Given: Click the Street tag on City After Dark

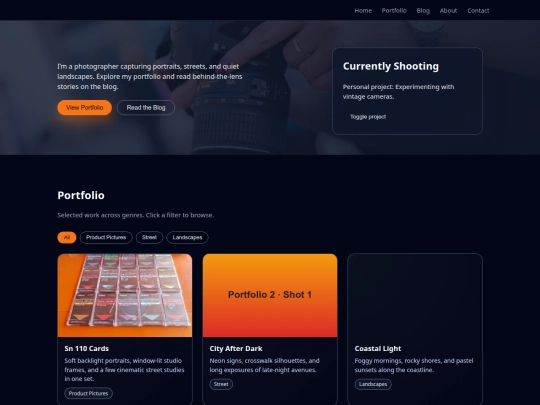Looking at the screenshot, I should [221, 384].
